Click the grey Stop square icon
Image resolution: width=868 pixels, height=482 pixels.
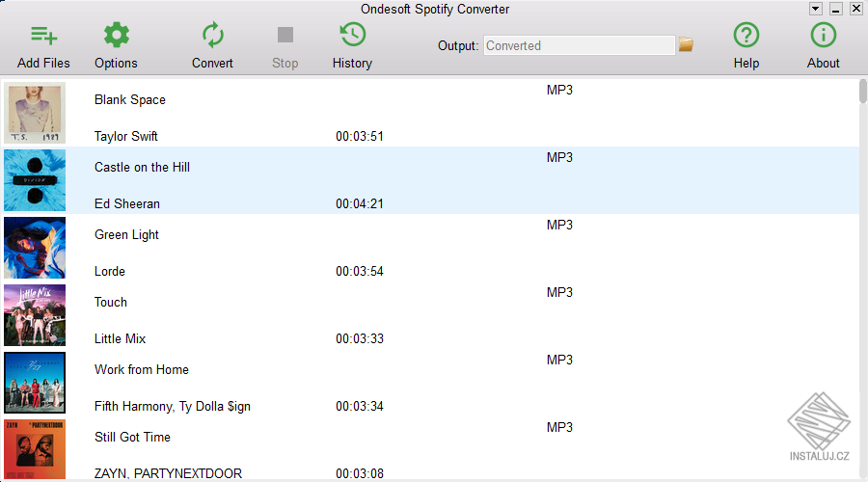click(x=285, y=35)
